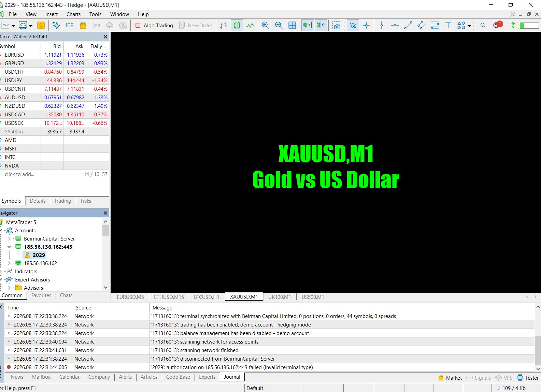This screenshot has height=392, width=541.
Task: Click the New Order button
Action: tap(196, 25)
